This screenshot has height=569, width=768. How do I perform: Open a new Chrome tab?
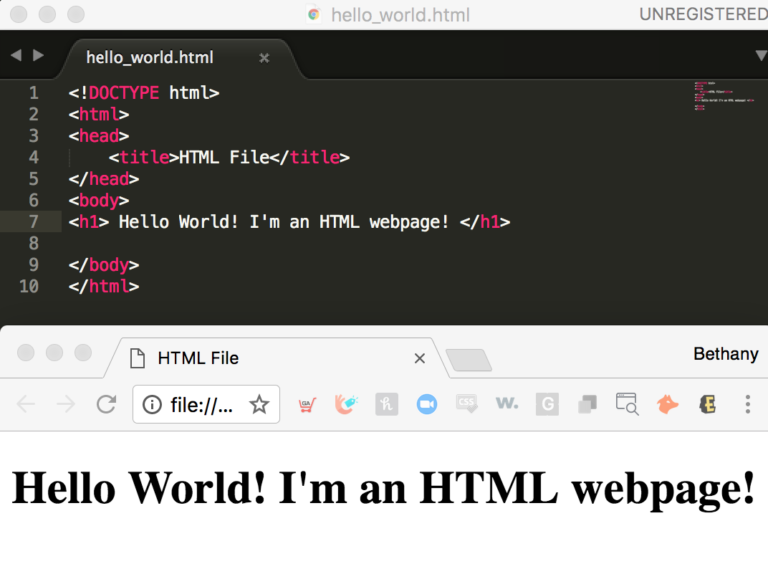pyautogui.click(x=467, y=359)
